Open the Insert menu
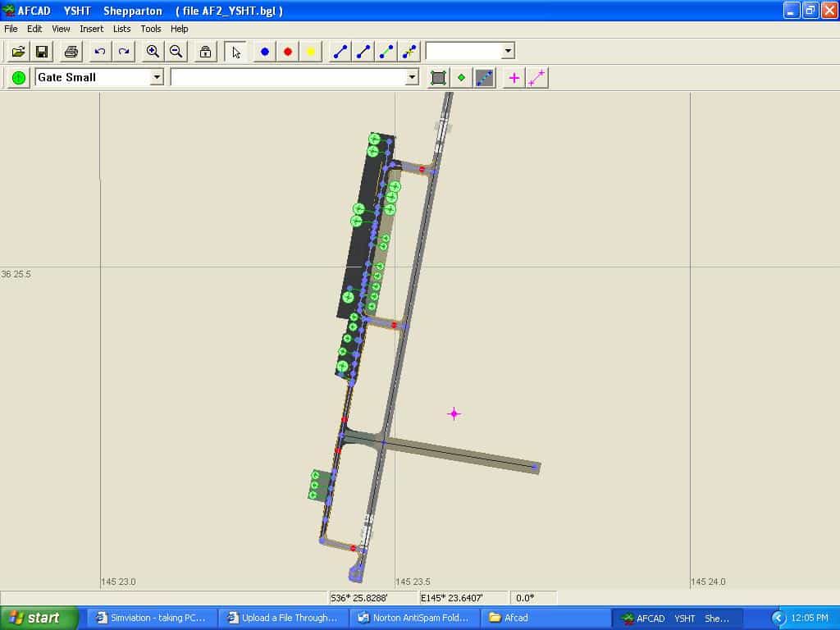Screen dimensions: 840x630 [91, 29]
